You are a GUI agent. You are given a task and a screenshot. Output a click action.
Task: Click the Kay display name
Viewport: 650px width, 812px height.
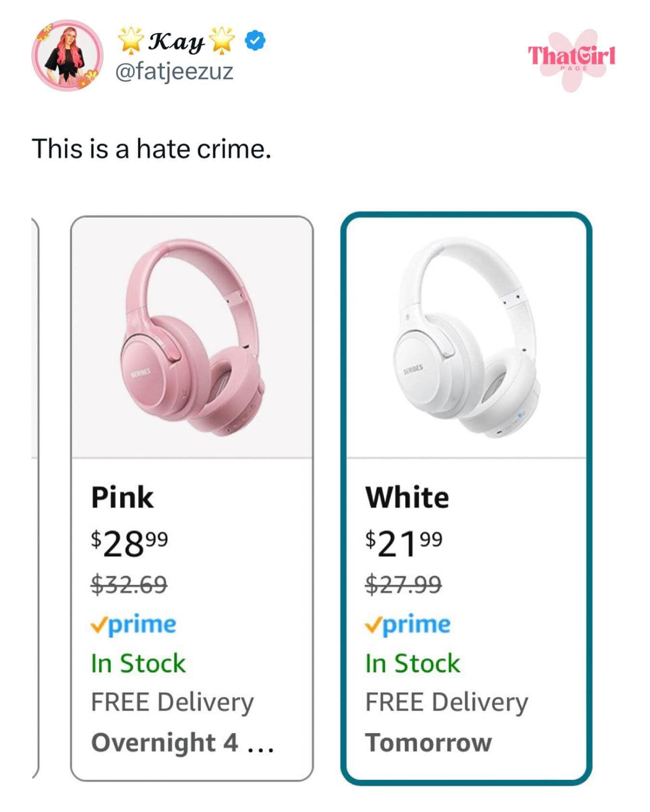pyautogui.click(x=176, y=41)
